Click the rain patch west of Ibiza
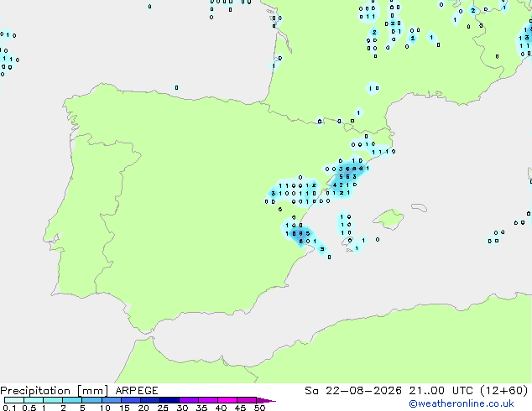The width and height of the screenshot is (532, 411). 346,225
